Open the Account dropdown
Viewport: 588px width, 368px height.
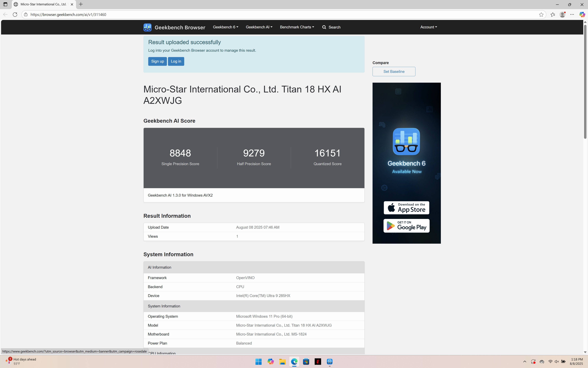pos(429,27)
